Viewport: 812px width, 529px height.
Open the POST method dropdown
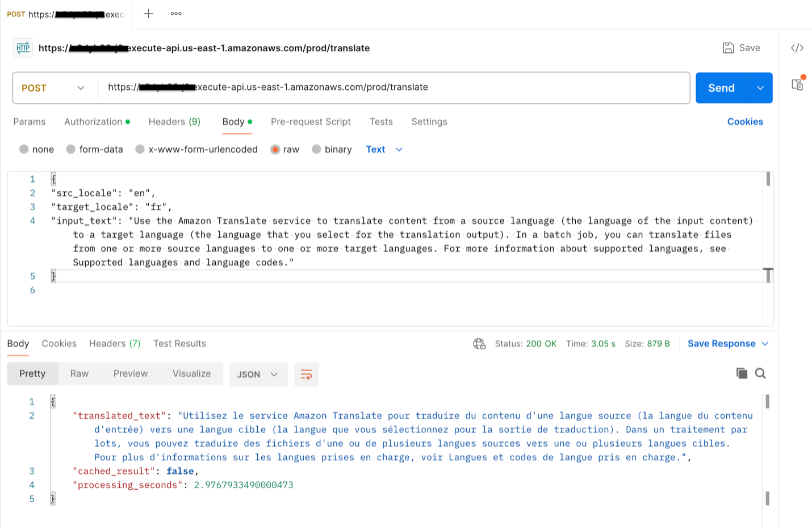click(53, 88)
